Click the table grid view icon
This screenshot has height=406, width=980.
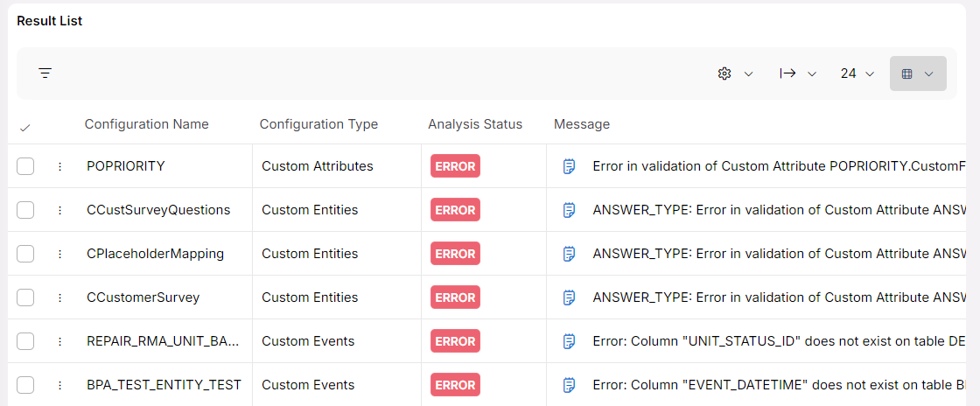[906, 73]
